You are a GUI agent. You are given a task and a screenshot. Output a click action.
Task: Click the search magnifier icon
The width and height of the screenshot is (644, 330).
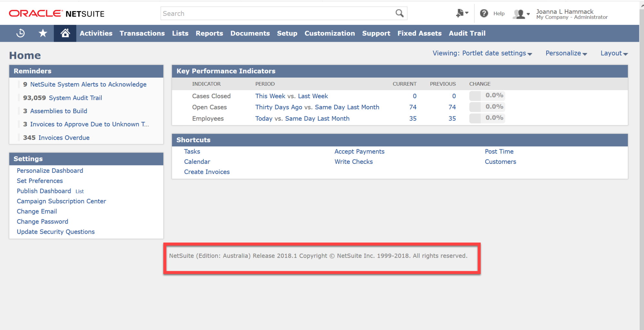[x=399, y=13]
